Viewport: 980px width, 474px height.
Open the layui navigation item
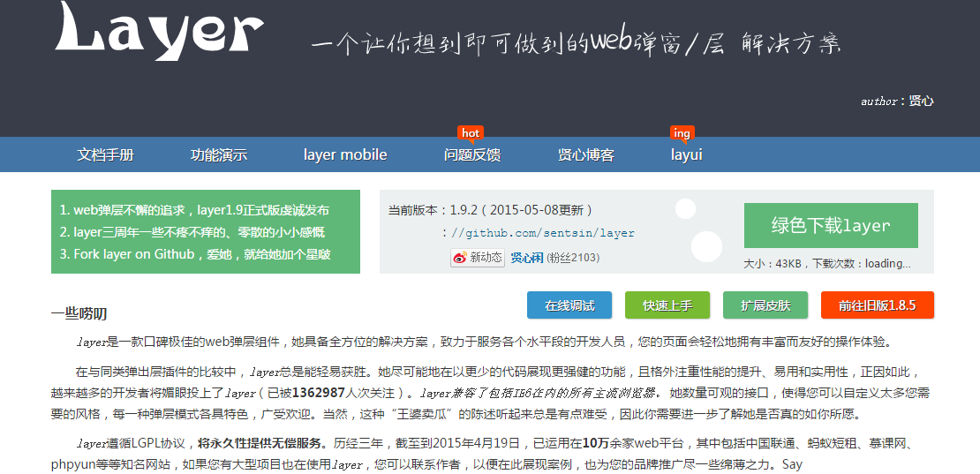tap(686, 155)
